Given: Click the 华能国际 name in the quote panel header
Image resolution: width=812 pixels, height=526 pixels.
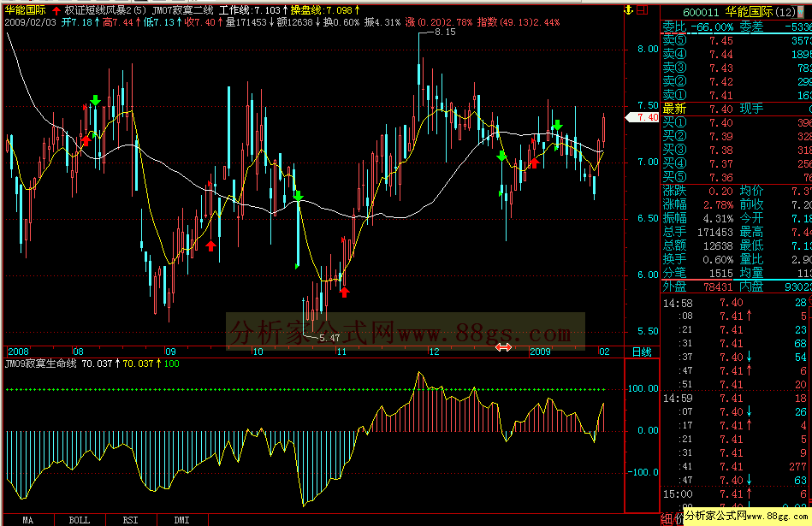Looking at the screenshot, I should 749,12.
